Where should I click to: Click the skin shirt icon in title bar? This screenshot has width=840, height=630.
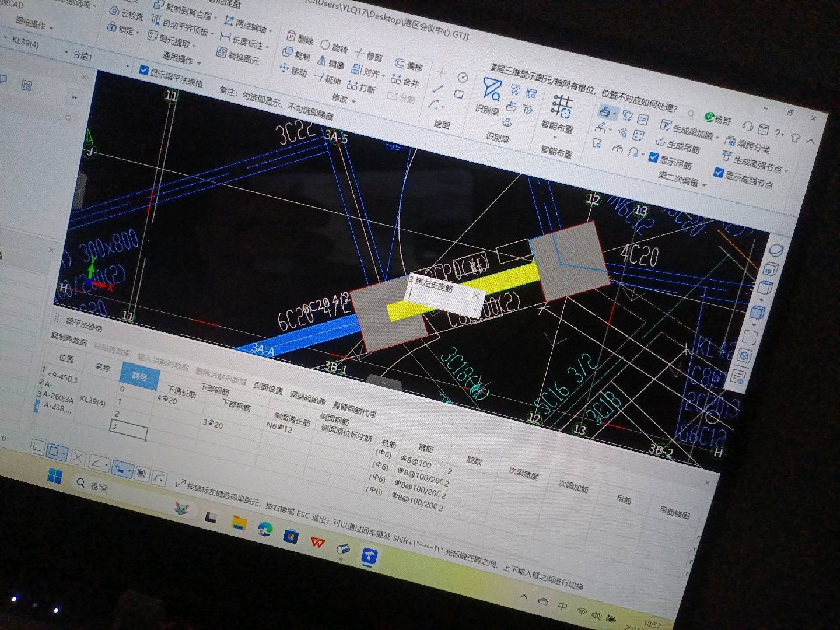[x=796, y=137]
